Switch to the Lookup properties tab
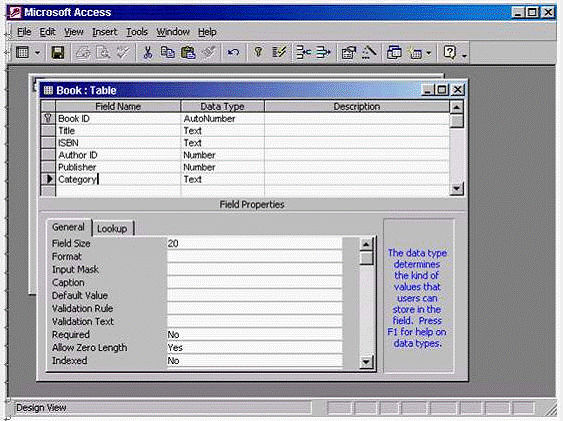Image resolution: width=563 pixels, height=421 pixels. click(112, 229)
